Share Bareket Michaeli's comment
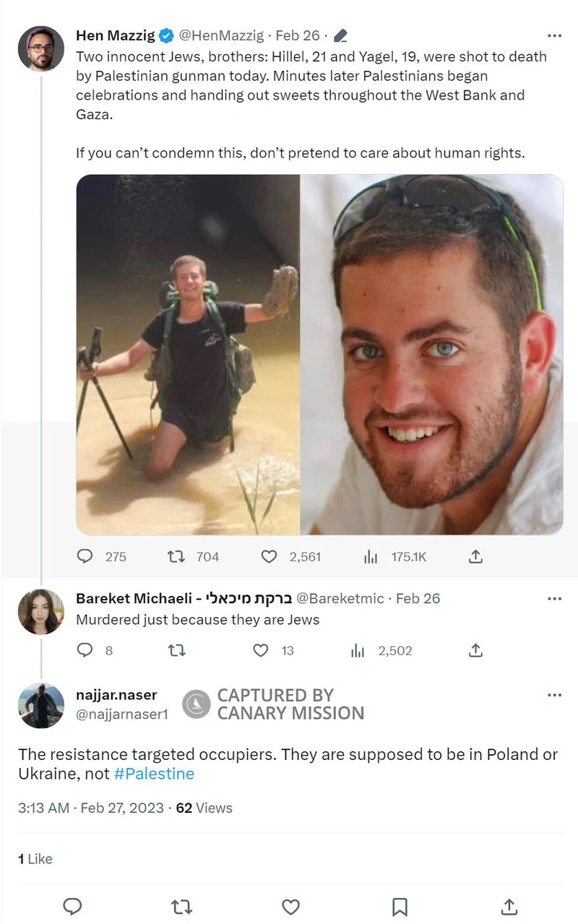Image resolution: width=578 pixels, height=924 pixels. (x=475, y=650)
